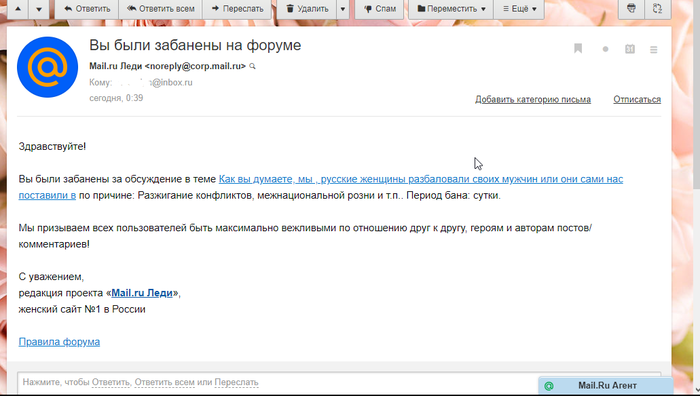Click the Отписаться unsubscribe link

click(x=637, y=100)
